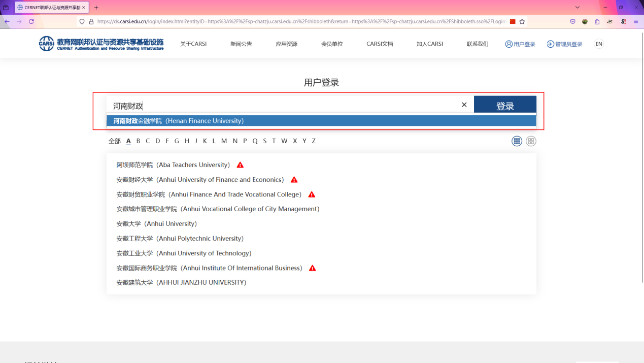Click the red flag icon in address bar
Viewport: 644px width, 363px height.
pos(513,21)
